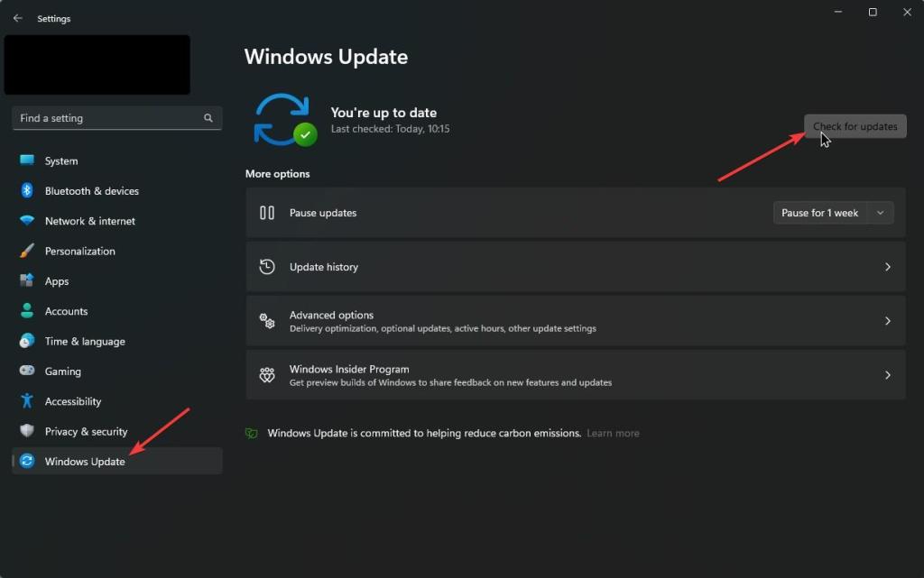Select Personalization in the sidebar
Screen dimensions: 924x578
coord(116,251)
